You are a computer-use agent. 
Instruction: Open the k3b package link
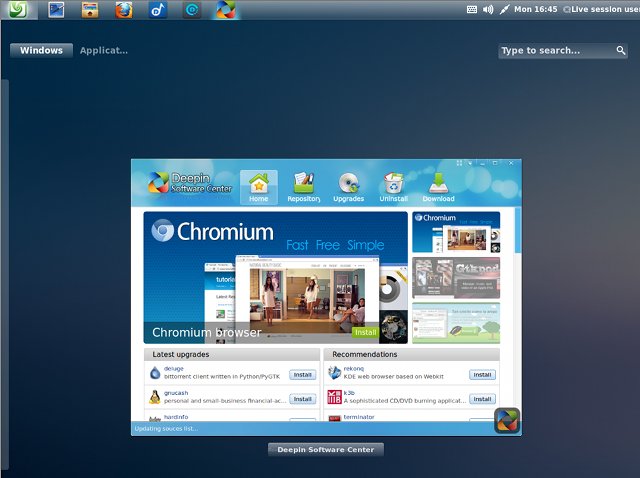coord(349,393)
